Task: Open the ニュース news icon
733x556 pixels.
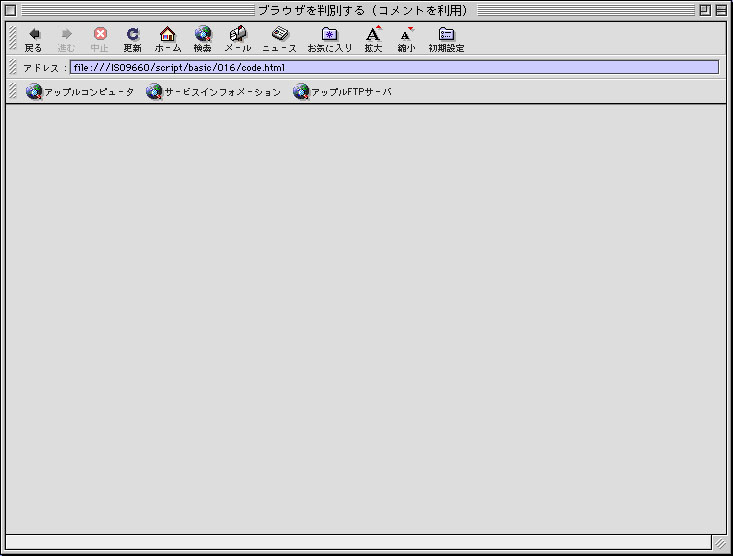Action: pyautogui.click(x=280, y=39)
